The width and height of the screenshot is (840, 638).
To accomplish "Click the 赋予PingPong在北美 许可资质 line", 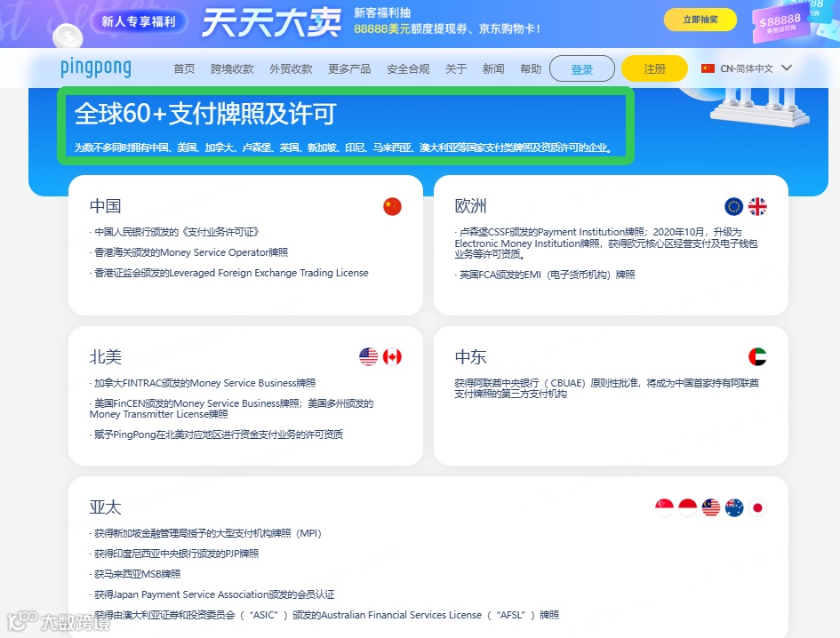I will [216, 435].
